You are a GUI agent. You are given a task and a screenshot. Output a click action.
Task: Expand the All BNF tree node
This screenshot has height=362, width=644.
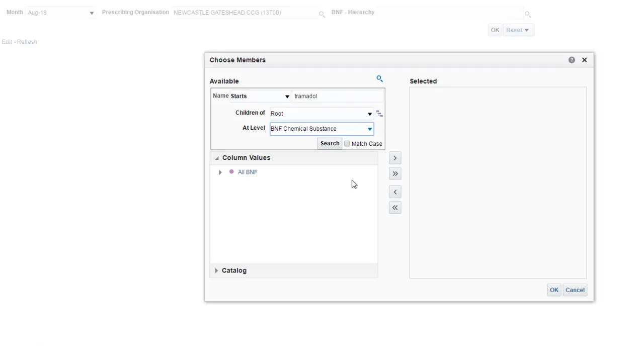click(220, 172)
